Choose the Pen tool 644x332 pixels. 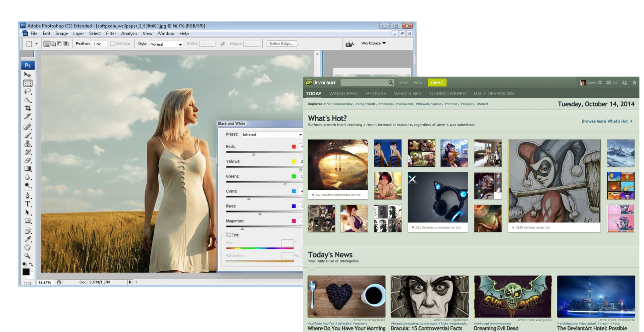click(28, 195)
